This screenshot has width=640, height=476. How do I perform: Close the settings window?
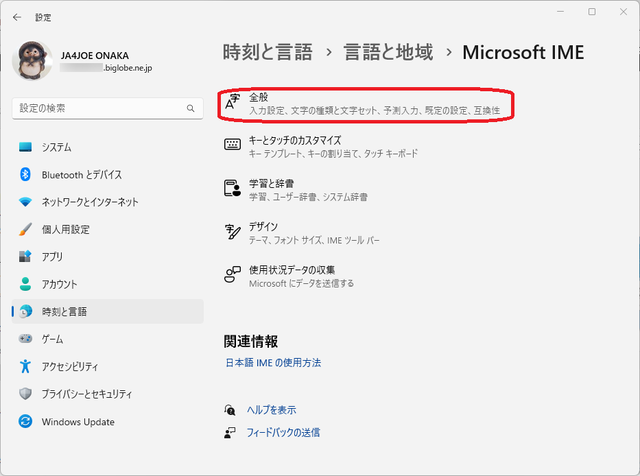[623, 12]
